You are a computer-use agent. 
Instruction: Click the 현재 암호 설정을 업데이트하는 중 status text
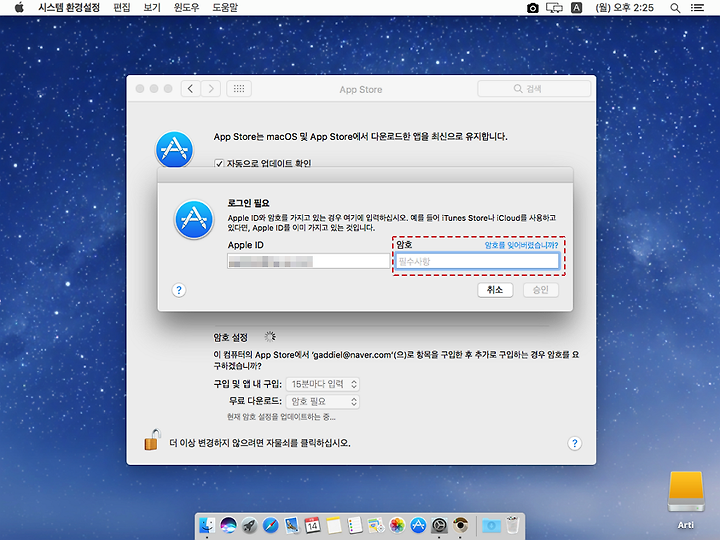[281, 417]
